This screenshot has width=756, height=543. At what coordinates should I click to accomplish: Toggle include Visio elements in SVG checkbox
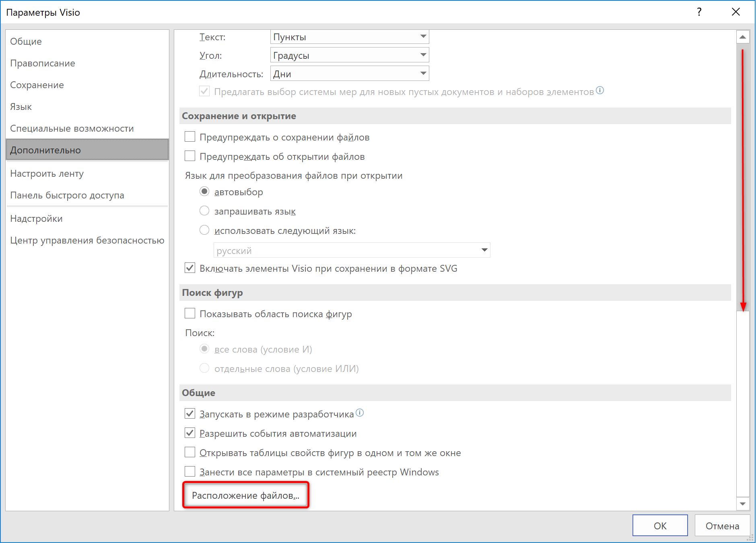[x=190, y=268]
